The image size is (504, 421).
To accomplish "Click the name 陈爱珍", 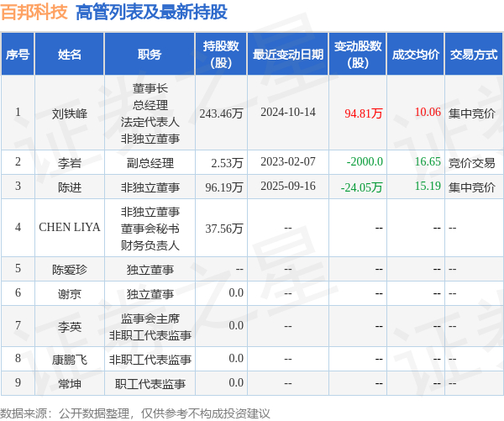I will pyautogui.click(x=70, y=270).
